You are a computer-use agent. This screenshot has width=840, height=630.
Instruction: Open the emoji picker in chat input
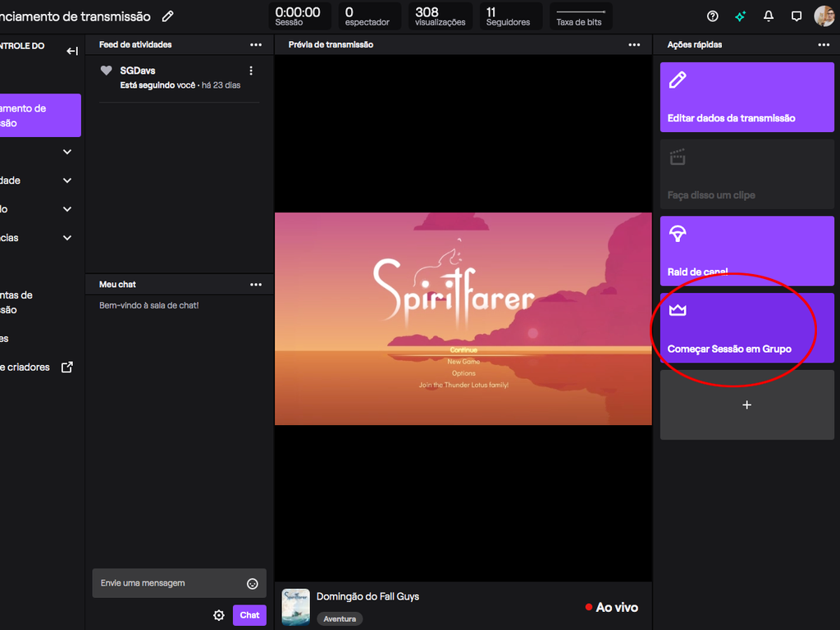(253, 584)
